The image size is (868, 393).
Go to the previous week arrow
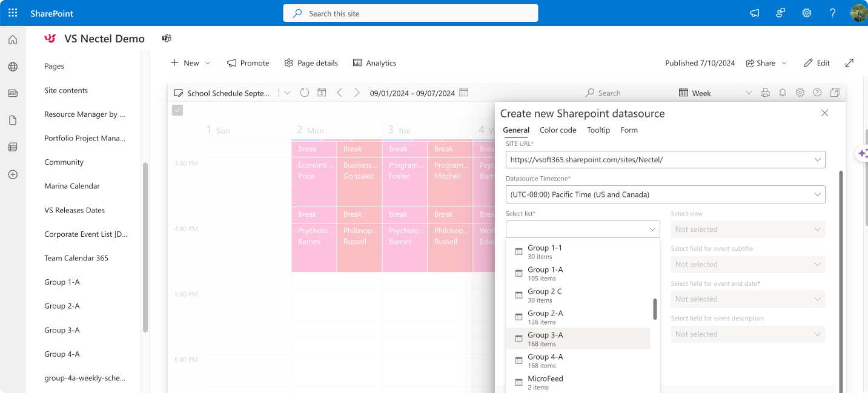click(x=339, y=93)
